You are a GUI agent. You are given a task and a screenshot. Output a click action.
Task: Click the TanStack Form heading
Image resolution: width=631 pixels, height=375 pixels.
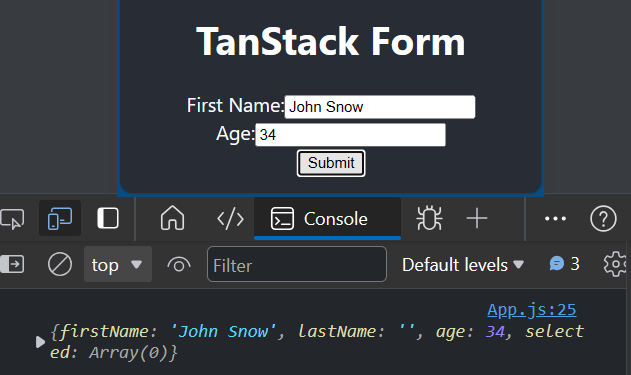tap(331, 41)
